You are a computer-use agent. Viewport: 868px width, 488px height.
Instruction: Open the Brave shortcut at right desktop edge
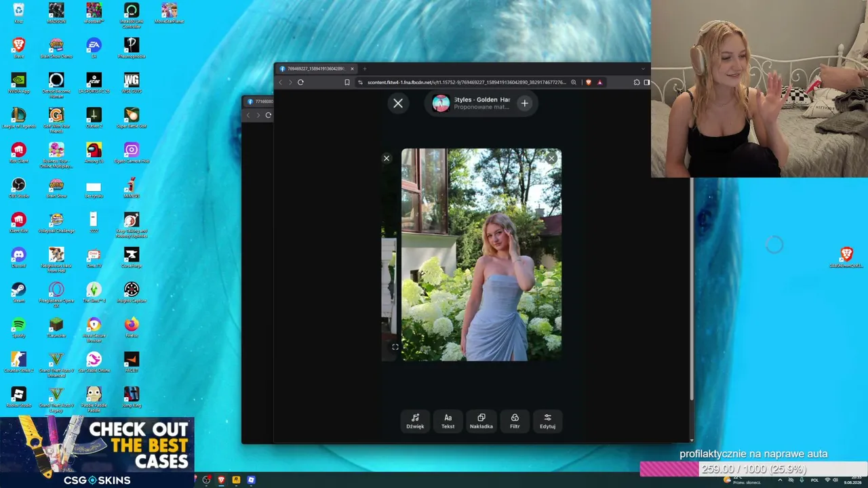coord(846,258)
